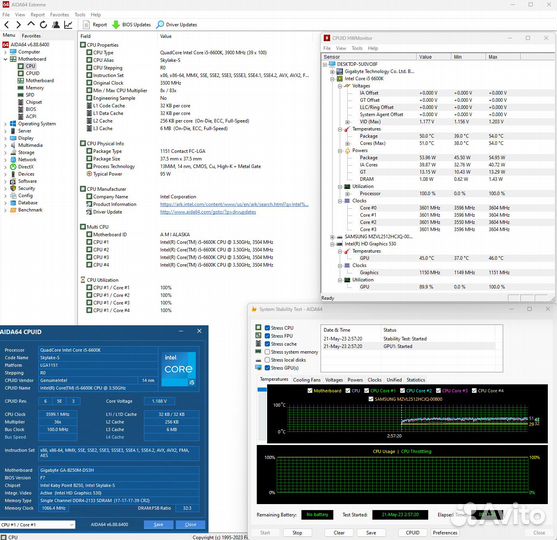Open the Tools menu in HWMonitor
The image size is (557, 540).
[x=357, y=48]
